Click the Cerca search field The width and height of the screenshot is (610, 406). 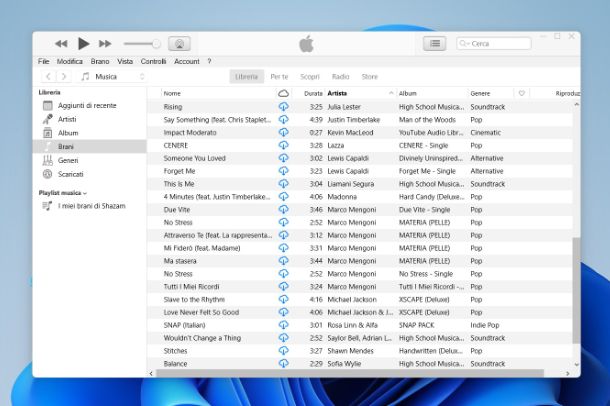pos(494,44)
